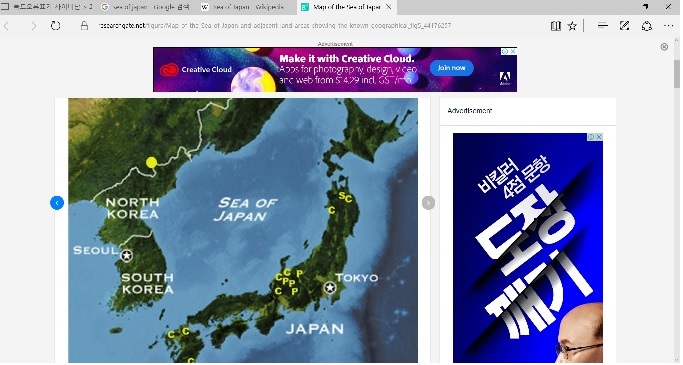Refresh the current page

pos(55,26)
